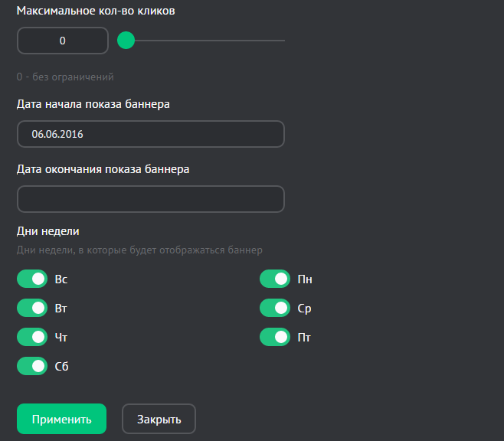Toggle the Пн (Monday) switch
This screenshot has width=504, height=441.
pyautogui.click(x=275, y=279)
